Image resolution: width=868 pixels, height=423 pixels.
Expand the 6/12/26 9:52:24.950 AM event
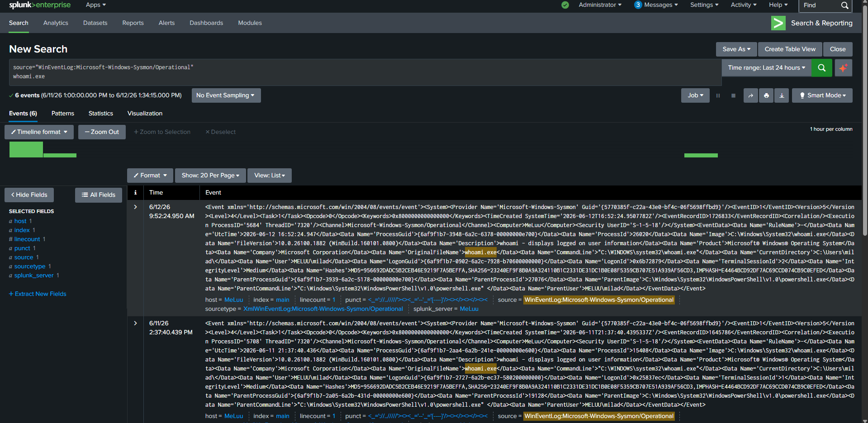coord(135,207)
